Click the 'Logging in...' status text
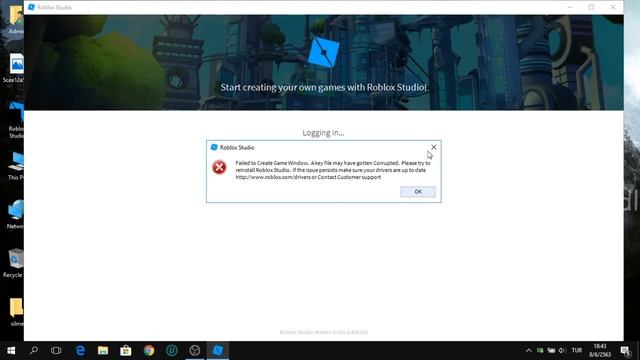 (323, 133)
